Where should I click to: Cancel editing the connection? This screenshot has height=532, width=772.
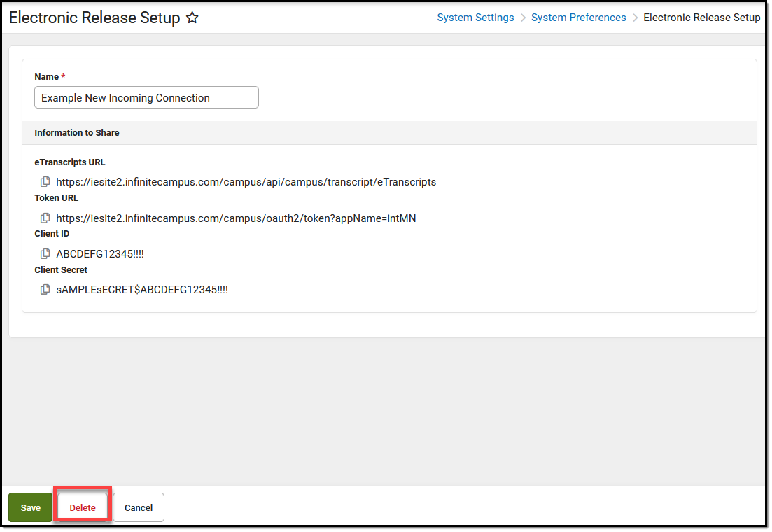click(139, 507)
